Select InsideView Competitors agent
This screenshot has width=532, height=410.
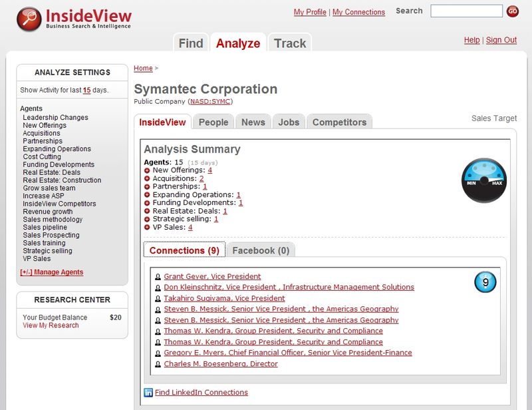(x=59, y=204)
